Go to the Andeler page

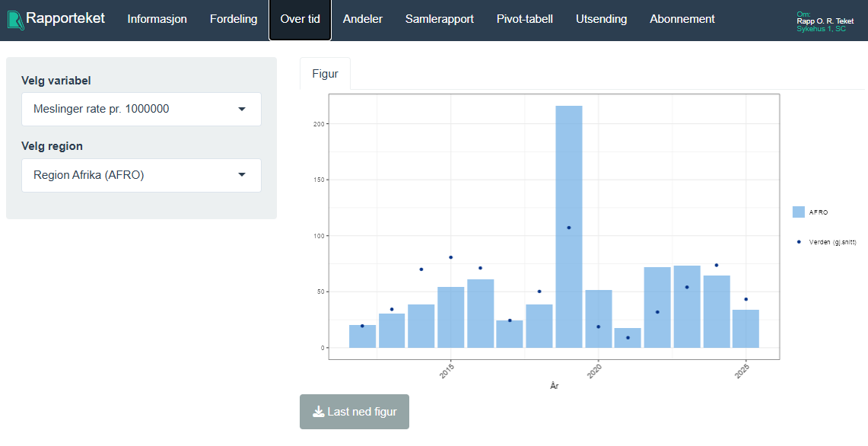[363, 19]
